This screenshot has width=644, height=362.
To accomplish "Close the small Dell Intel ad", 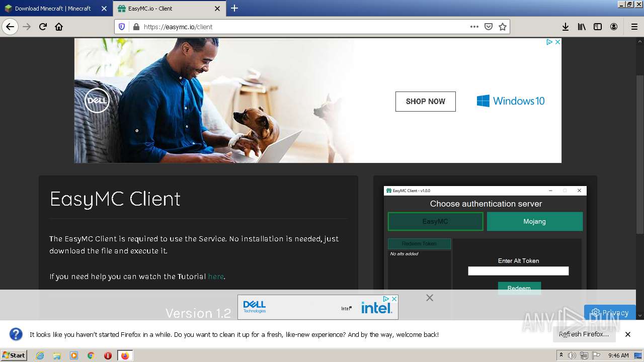I will click(x=394, y=299).
